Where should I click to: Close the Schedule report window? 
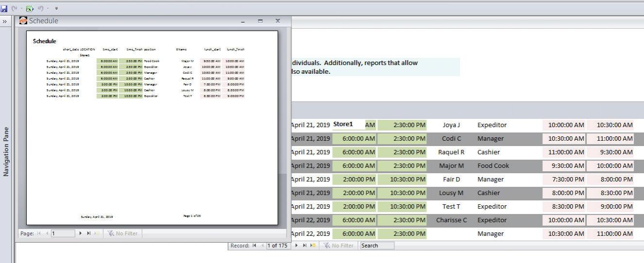tap(278, 21)
